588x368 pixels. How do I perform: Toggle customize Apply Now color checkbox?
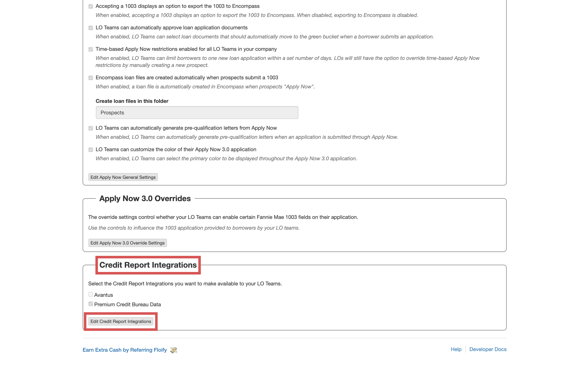click(x=90, y=150)
